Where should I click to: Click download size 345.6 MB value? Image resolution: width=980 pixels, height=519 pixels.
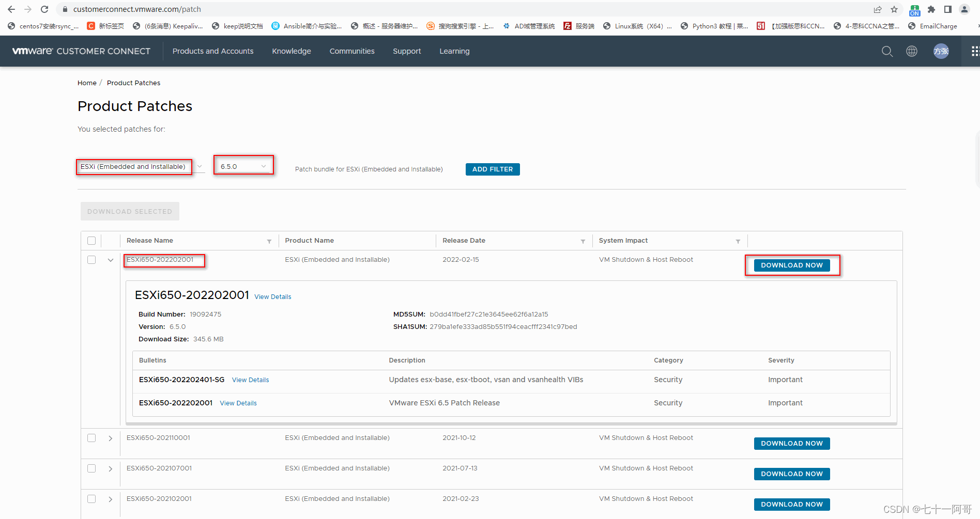[x=208, y=339]
